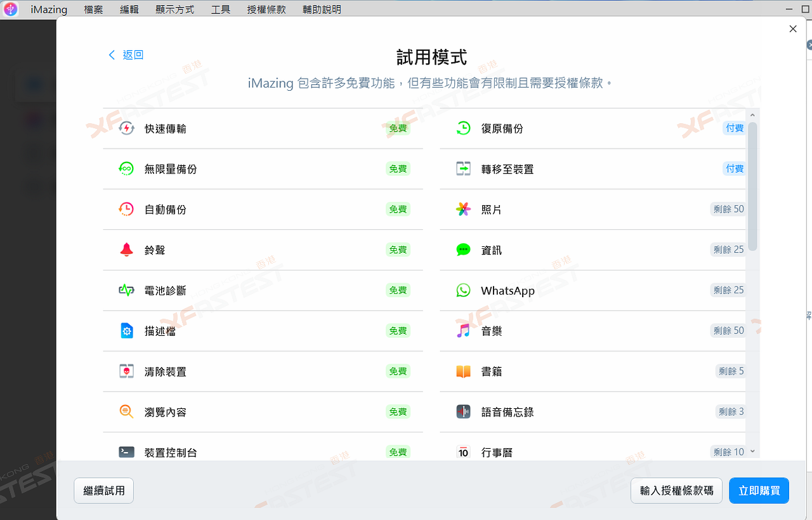
Task: Click the 返回 back link
Action: [125, 55]
